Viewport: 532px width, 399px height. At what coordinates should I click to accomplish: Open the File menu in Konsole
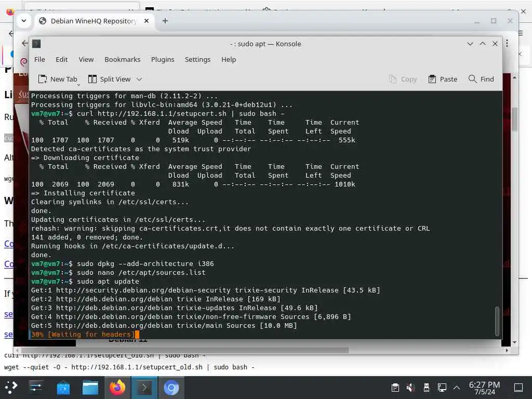39,59
